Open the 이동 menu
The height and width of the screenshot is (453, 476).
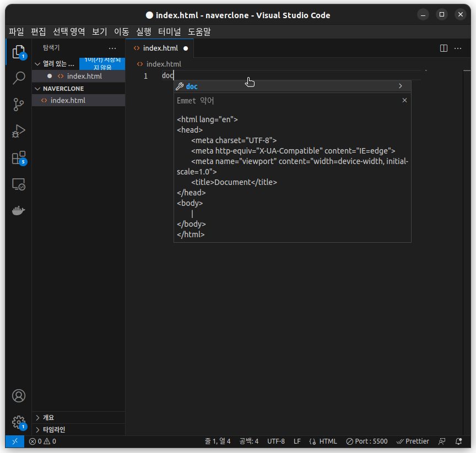pyautogui.click(x=121, y=31)
